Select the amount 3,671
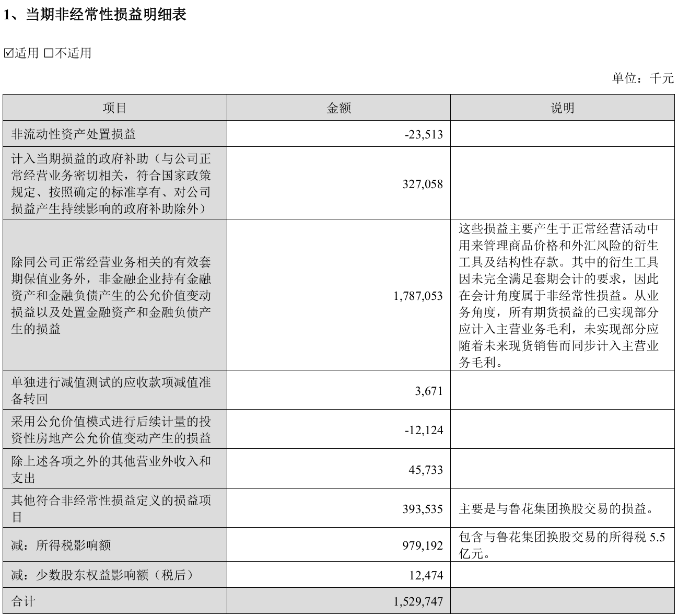The height and width of the screenshot is (616, 678). [429, 391]
